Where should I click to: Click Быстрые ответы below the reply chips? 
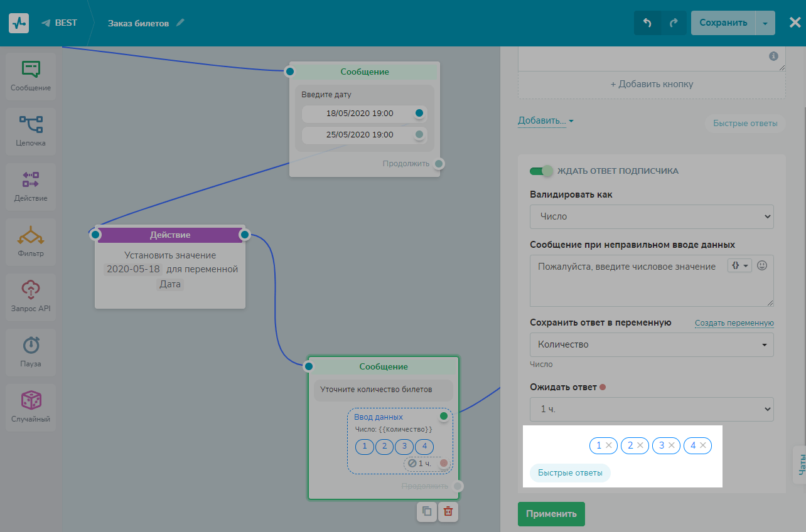(x=570, y=473)
